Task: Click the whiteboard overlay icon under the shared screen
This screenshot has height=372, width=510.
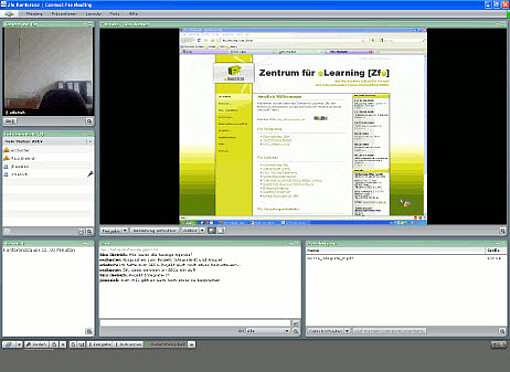Action: 222,230
